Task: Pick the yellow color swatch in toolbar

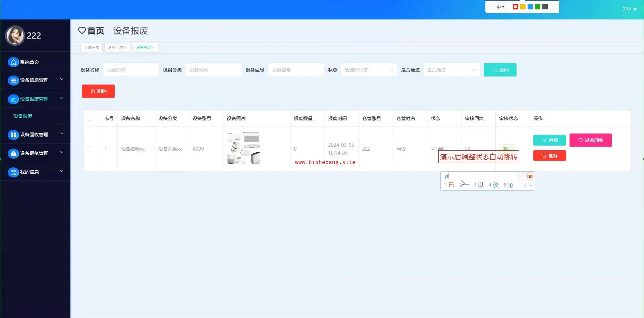Action: click(x=523, y=7)
